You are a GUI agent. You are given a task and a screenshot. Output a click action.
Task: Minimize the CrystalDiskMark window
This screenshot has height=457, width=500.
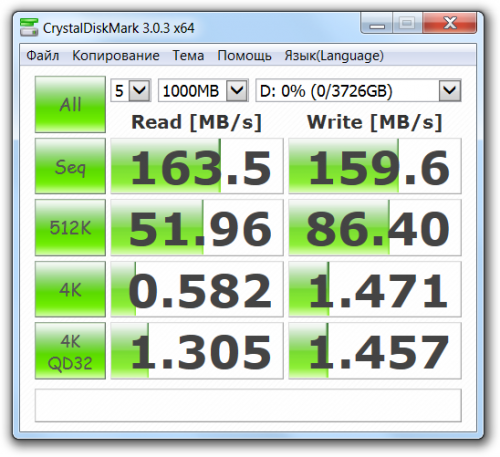point(377,23)
